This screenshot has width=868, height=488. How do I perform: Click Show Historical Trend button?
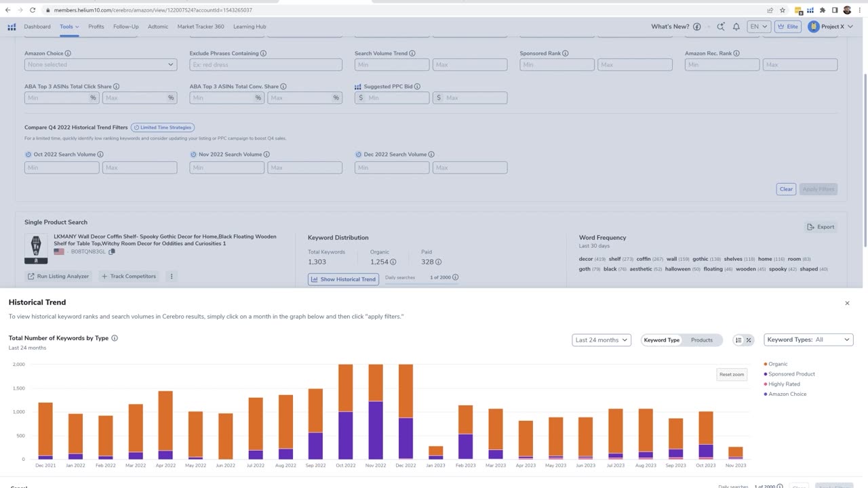[343, 279]
